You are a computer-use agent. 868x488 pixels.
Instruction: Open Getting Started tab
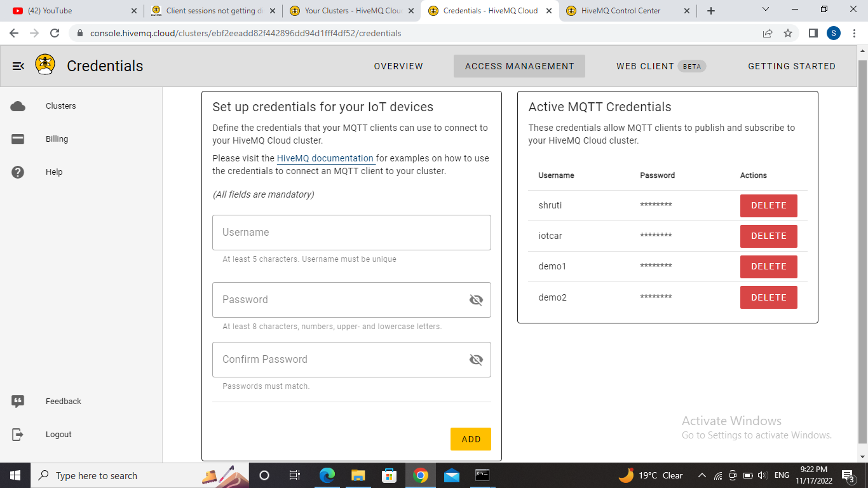[792, 66]
